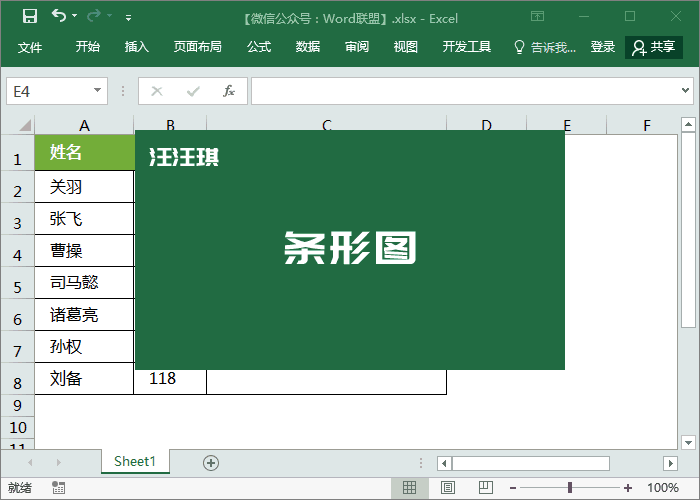Click the Undo arrow icon

(59, 16)
